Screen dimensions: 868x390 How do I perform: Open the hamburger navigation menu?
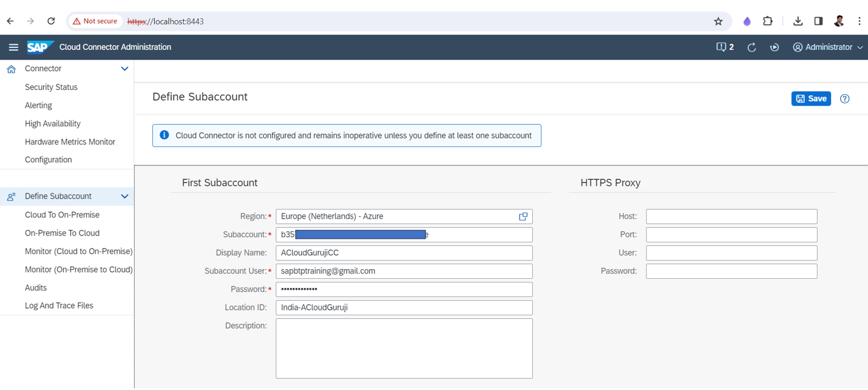[13, 47]
